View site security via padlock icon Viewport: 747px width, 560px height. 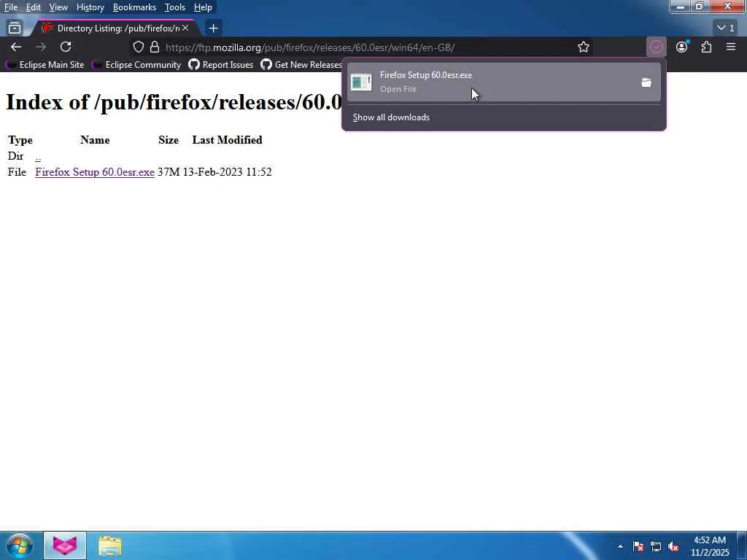(x=155, y=47)
